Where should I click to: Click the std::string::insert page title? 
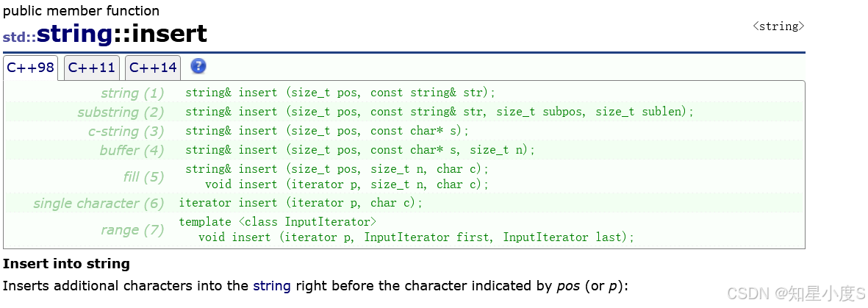[104, 35]
